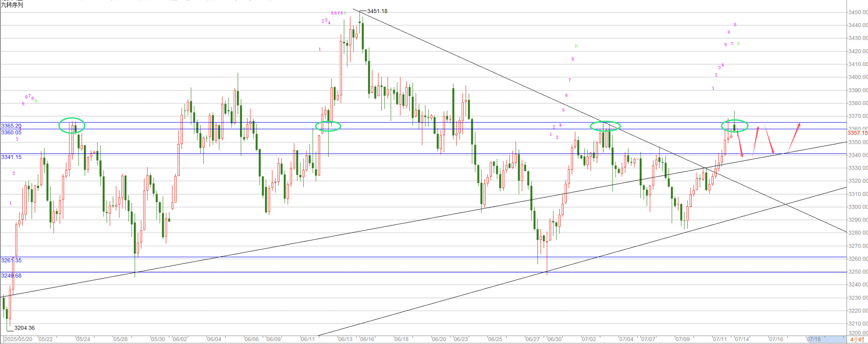Click the 3341.15 horizontal line label

point(11,157)
